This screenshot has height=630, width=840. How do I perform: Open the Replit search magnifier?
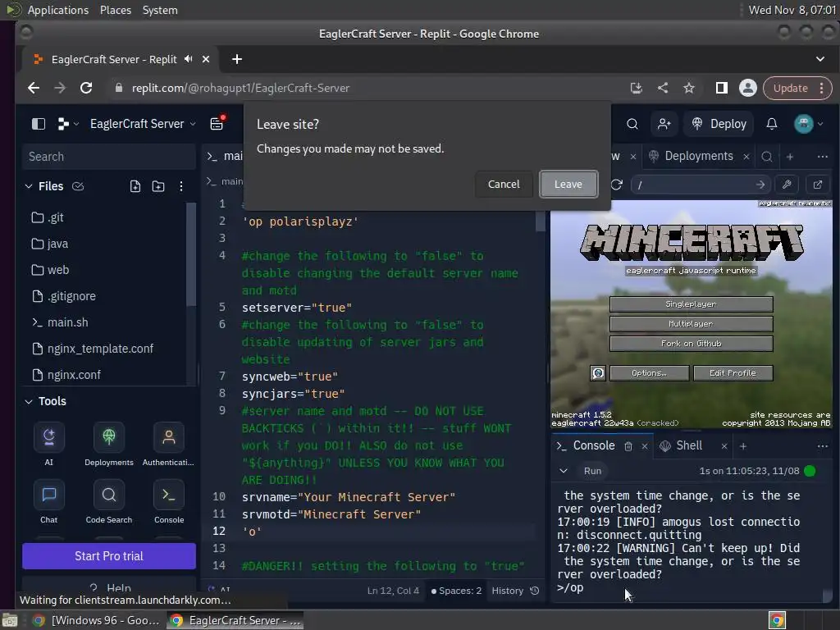tap(632, 124)
